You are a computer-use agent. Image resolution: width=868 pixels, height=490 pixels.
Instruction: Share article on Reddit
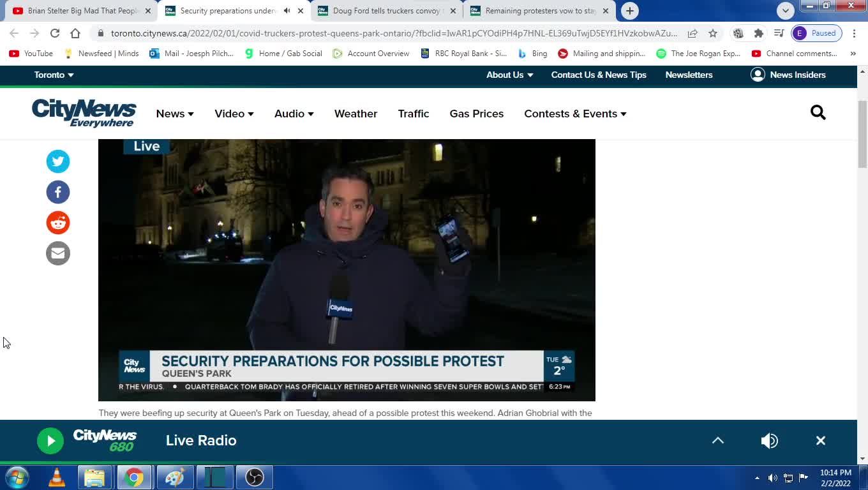58,223
